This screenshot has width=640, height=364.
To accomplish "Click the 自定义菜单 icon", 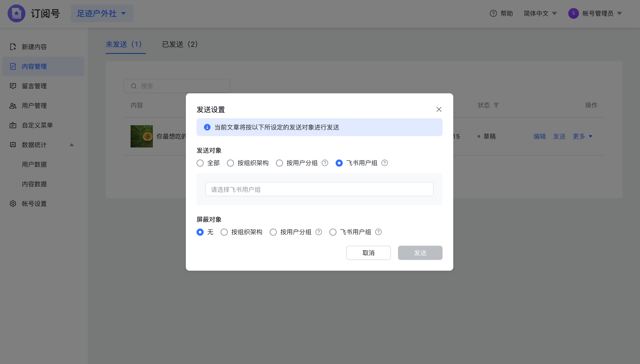I will pyautogui.click(x=13, y=125).
